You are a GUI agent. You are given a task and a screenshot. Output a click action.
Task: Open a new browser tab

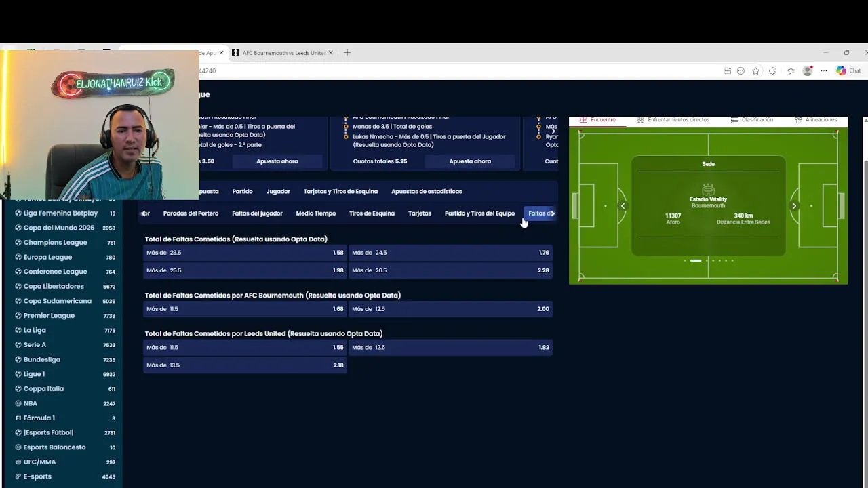coord(347,52)
